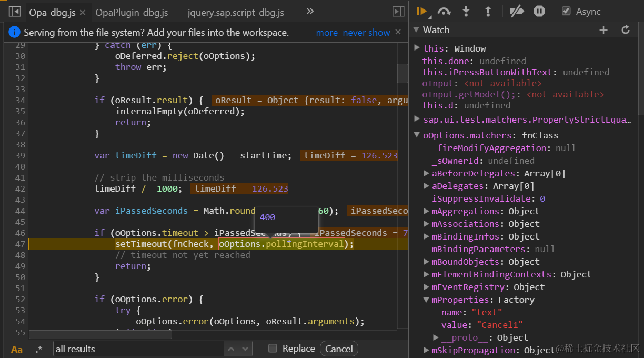Select 'iSuppressInvalidate: 0' property
Image resolution: width=644 pixels, height=358 pixels.
488,198
